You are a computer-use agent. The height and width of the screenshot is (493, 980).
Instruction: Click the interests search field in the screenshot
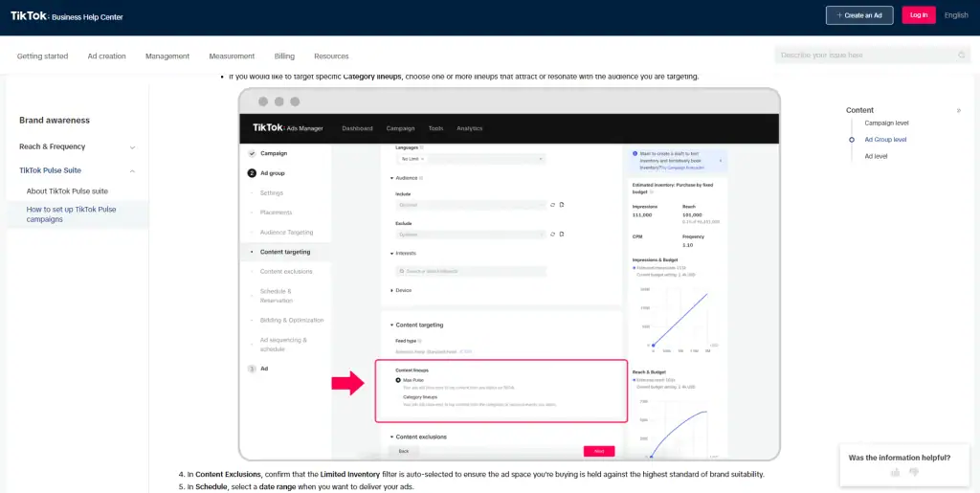click(471, 271)
